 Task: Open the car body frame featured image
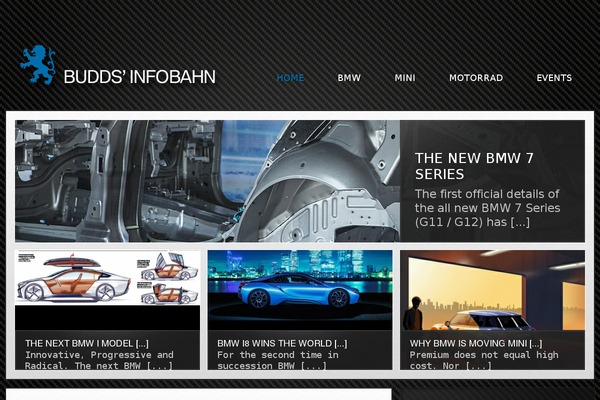(207, 181)
